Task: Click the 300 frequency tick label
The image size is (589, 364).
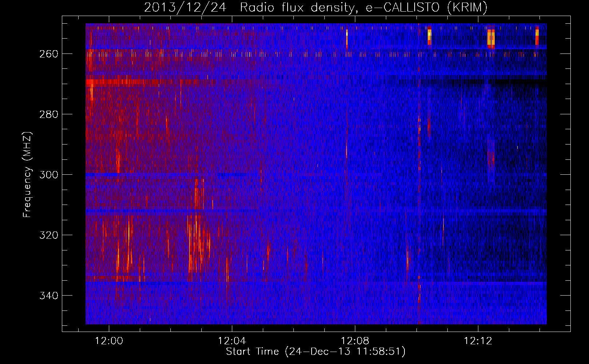Action: coord(48,175)
